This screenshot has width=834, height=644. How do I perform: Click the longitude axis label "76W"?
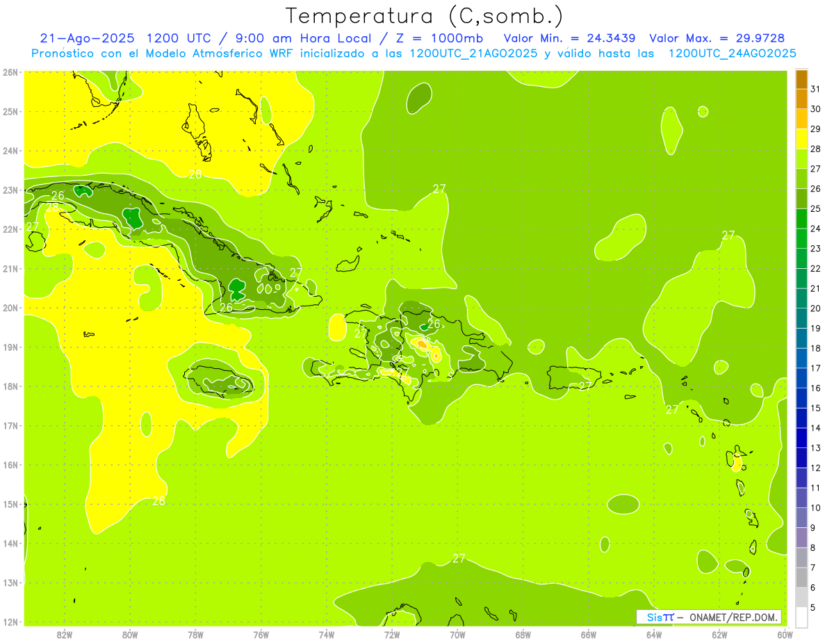click(x=261, y=634)
